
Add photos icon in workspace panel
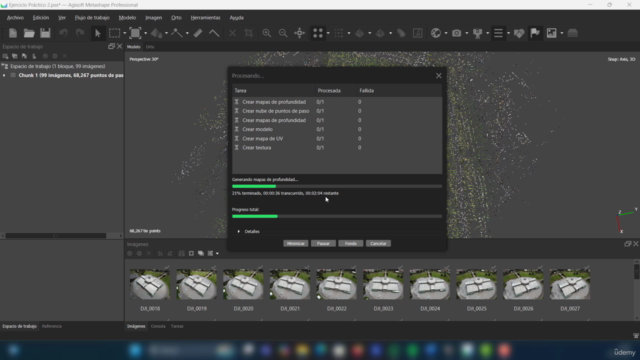pos(15,56)
